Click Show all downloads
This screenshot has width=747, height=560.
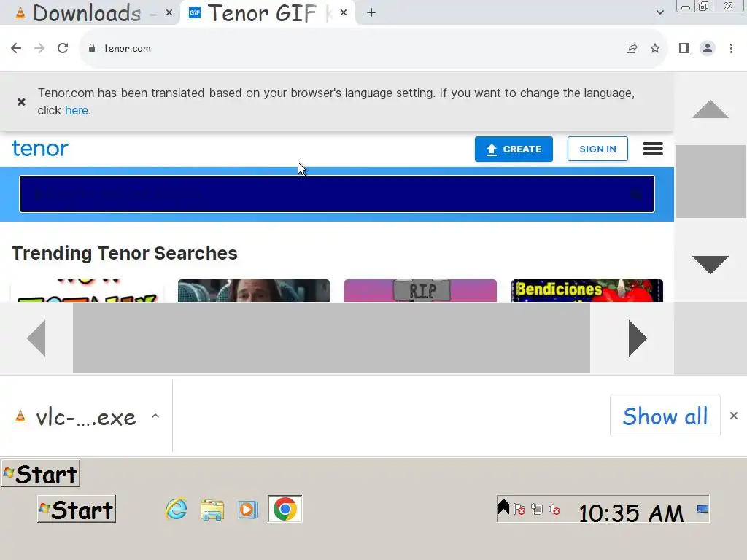665,416
